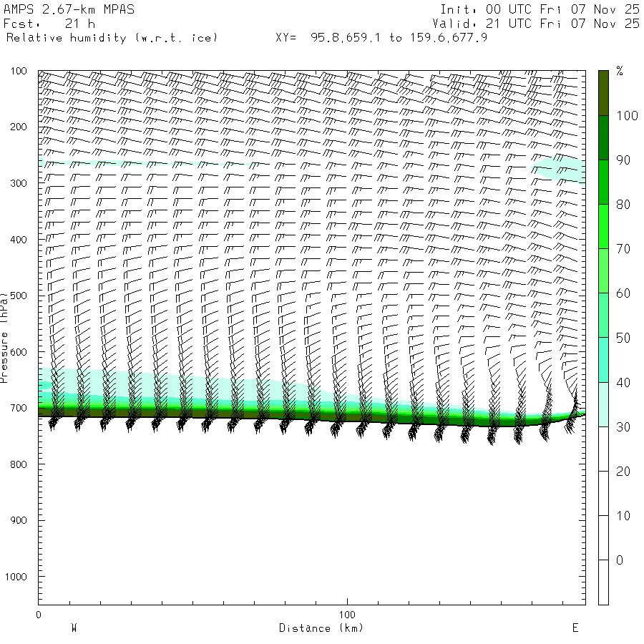644x644 pixels.
Task: Click the E (east) direction label
Action: pos(575,628)
